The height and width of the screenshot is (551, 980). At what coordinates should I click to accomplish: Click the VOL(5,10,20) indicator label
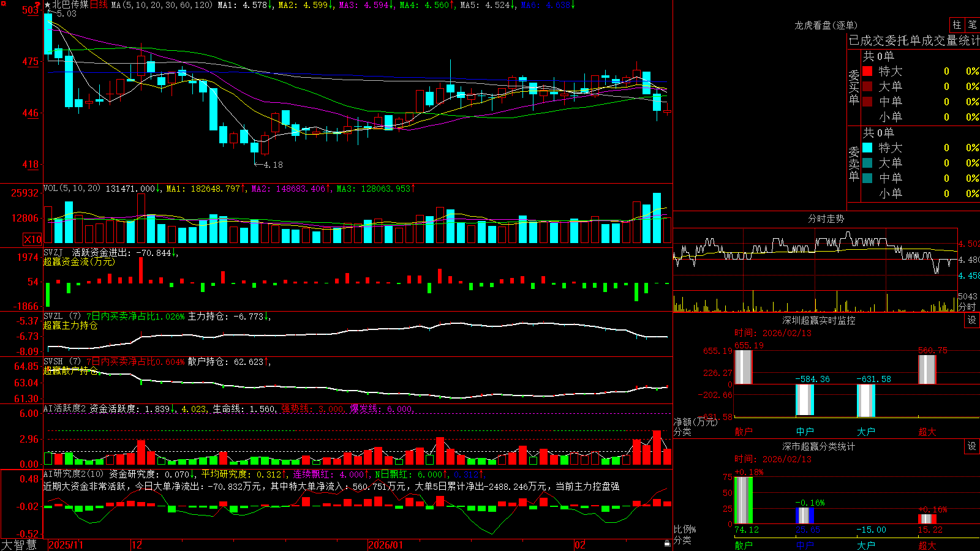72,189
